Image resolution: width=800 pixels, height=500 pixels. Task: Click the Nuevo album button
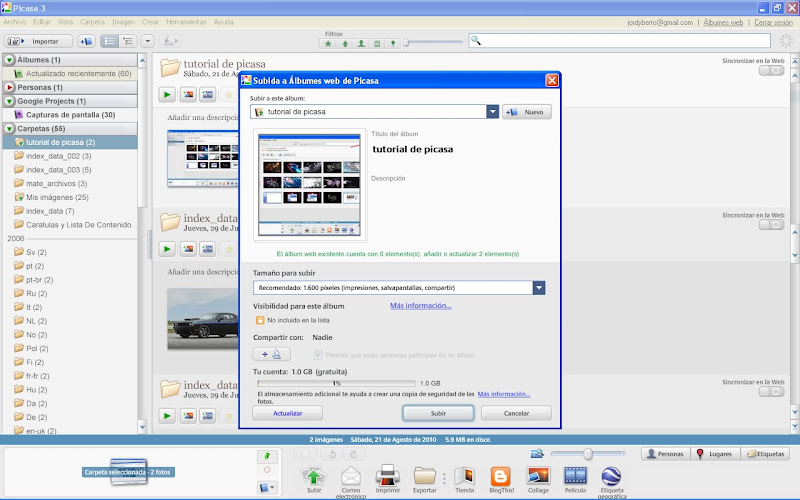point(527,112)
